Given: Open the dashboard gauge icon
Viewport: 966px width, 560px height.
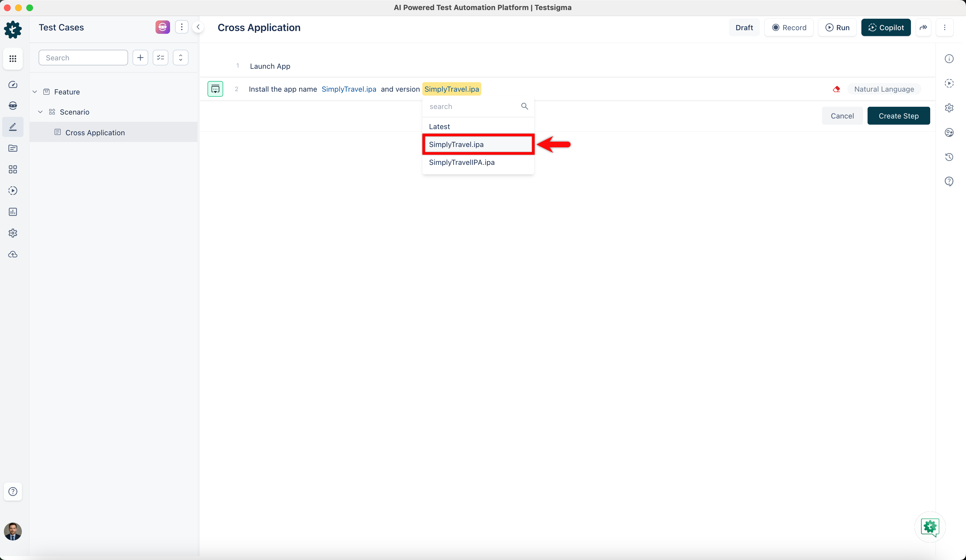Looking at the screenshot, I should coord(13,85).
